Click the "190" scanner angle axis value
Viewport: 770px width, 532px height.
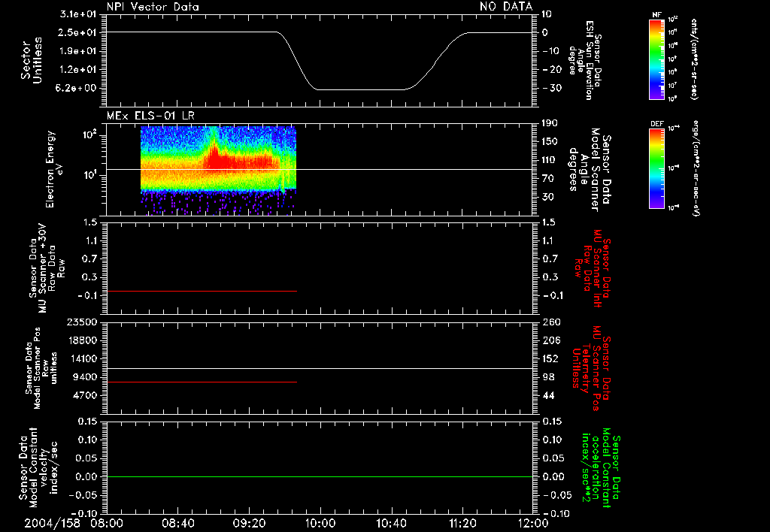550,123
